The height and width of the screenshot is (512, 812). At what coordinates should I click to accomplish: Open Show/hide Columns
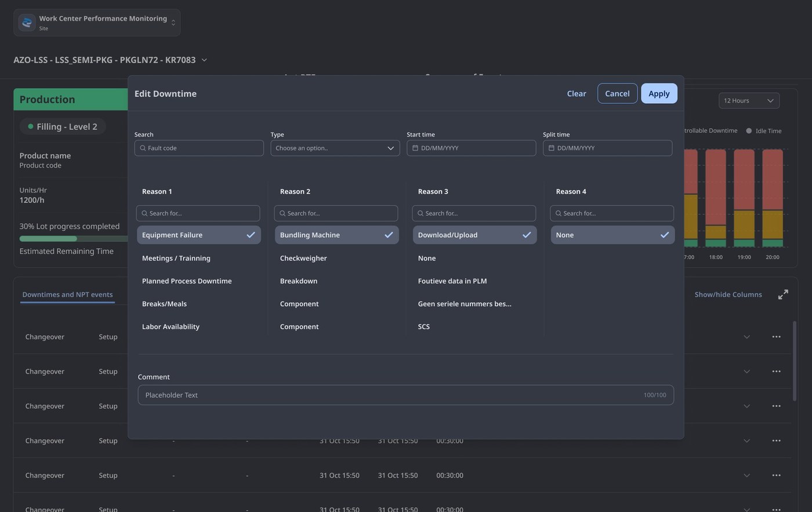coord(728,295)
